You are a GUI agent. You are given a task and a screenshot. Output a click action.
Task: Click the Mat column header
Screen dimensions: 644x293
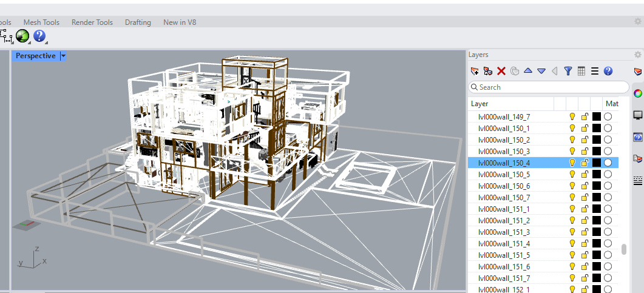pos(611,104)
